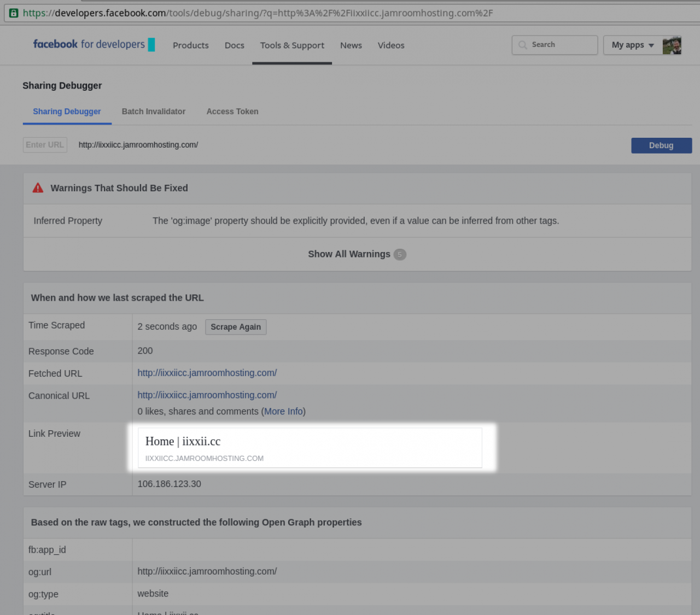Click 'When and how we last scraped' heading

(x=117, y=298)
